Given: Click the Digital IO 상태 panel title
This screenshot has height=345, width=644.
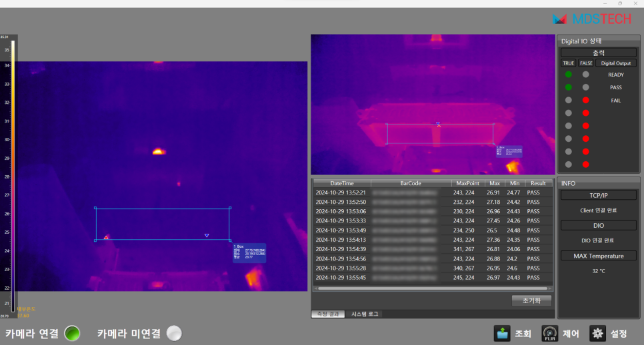Looking at the screenshot, I should pos(581,41).
